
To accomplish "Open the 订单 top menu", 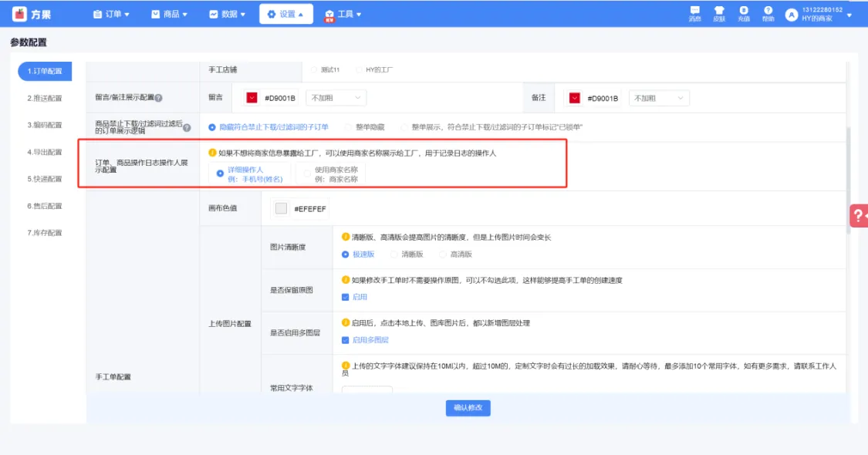I will [x=110, y=14].
